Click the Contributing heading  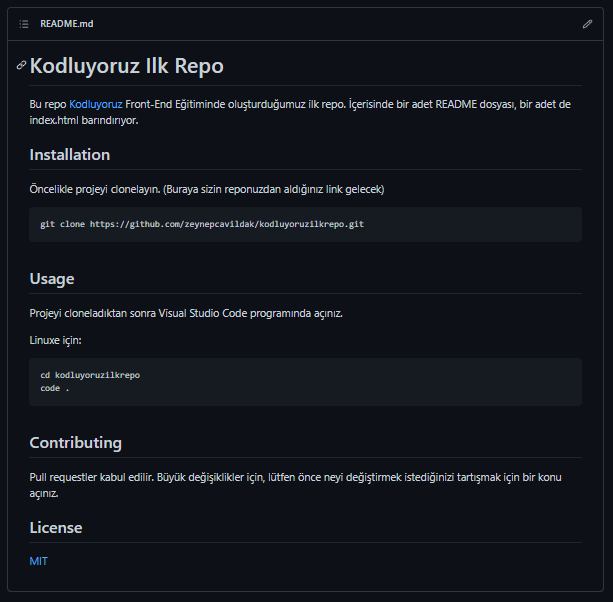tap(76, 443)
